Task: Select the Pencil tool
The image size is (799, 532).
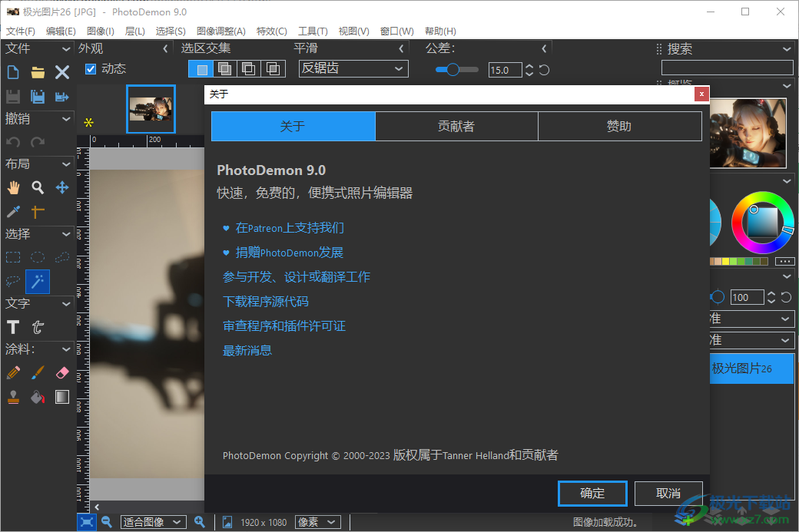Action: (x=13, y=372)
